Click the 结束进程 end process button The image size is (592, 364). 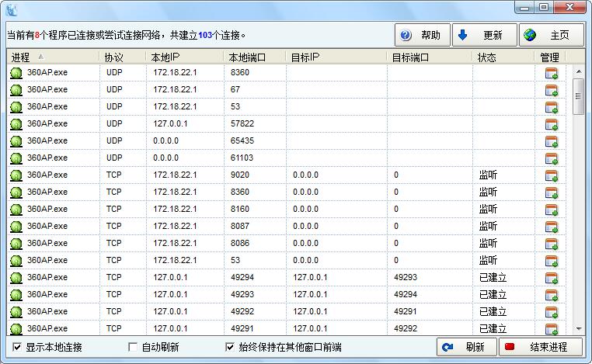540,347
